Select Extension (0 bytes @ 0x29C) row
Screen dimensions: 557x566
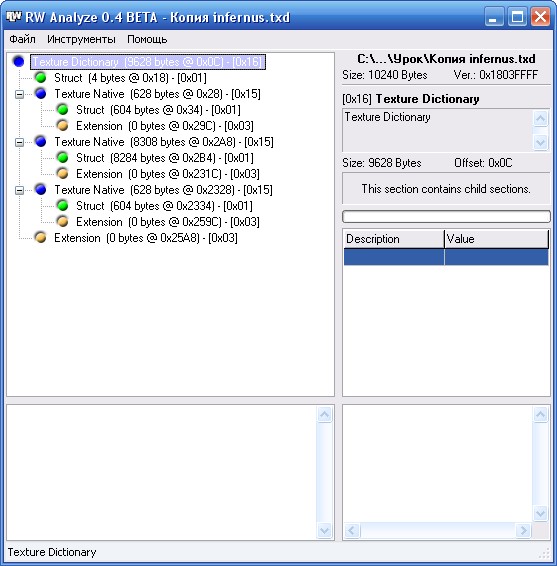pyautogui.click(x=165, y=126)
